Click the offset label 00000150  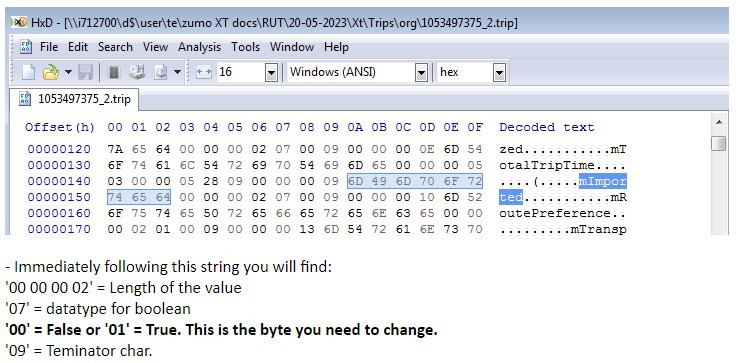click(x=59, y=197)
